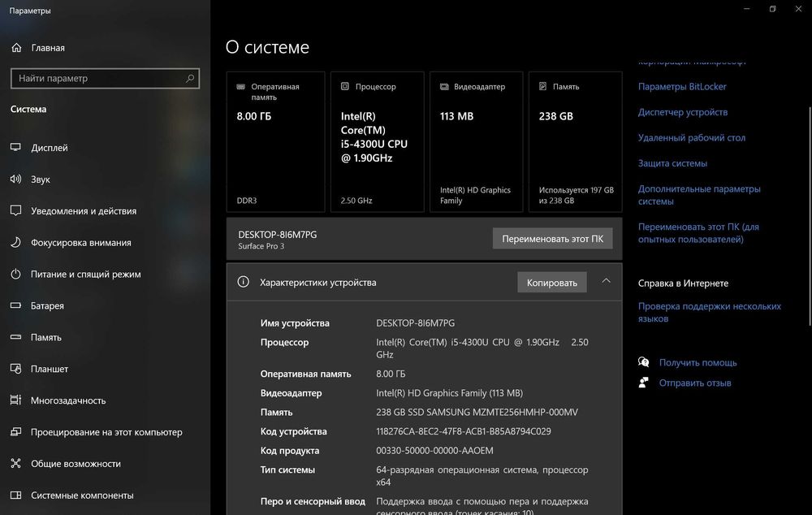Image resolution: width=812 pixels, height=515 pixels.
Task: Click the Отправить отзыв link
Action: [695, 383]
